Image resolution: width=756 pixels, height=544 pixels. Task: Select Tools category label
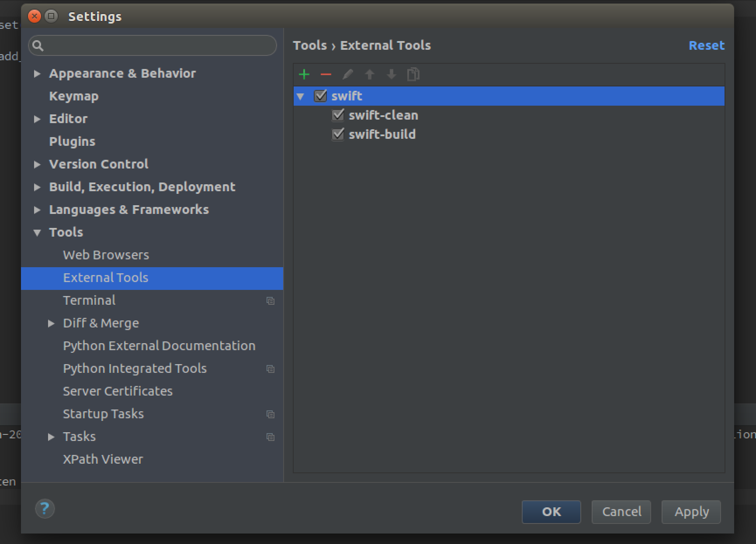66,232
